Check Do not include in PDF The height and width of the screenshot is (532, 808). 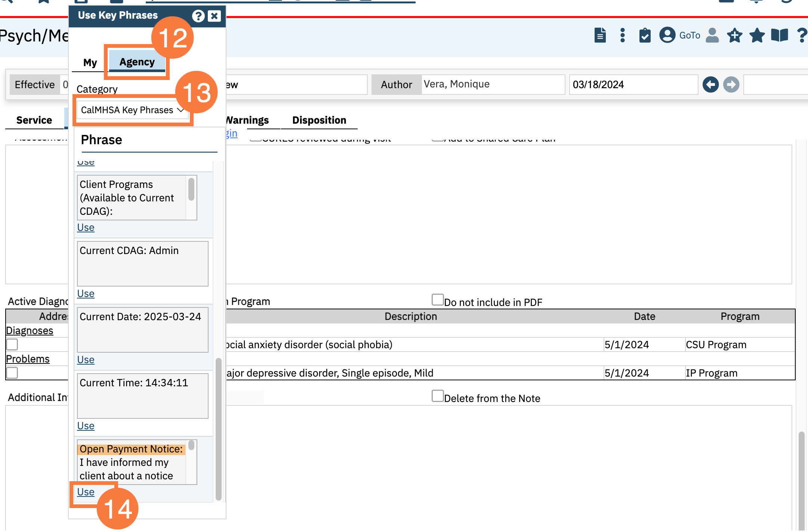pos(437,300)
